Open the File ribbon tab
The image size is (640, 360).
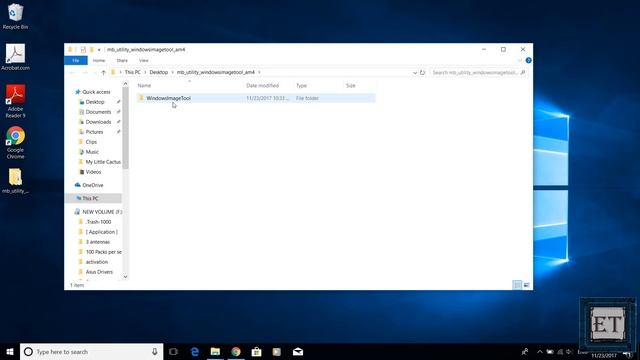tap(76, 60)
